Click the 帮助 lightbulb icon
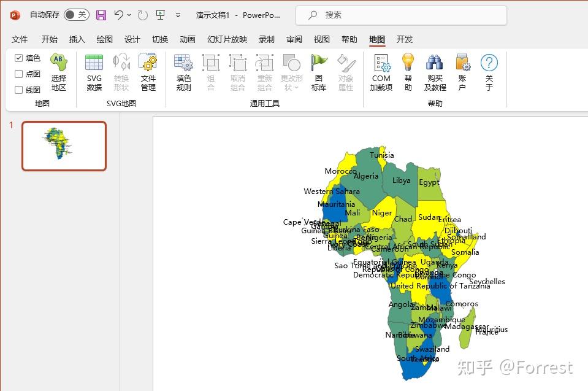This screenshot has width=588, height=391. 408,64
